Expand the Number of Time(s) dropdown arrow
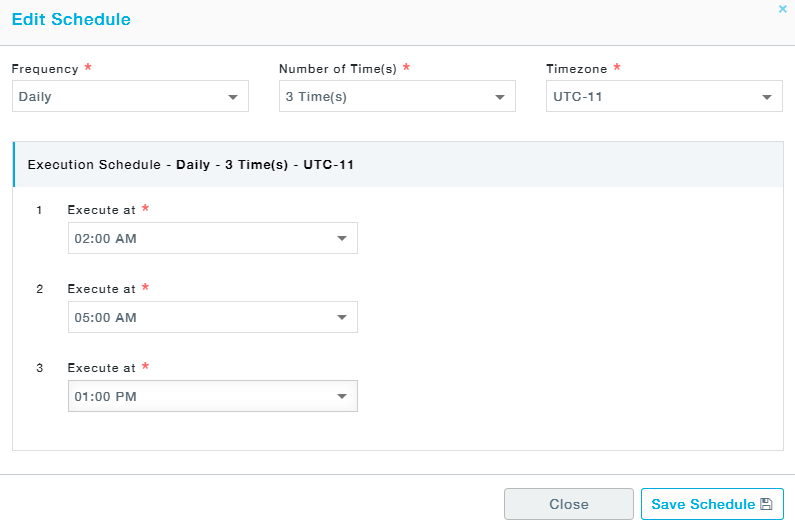The width and height of the screenshot is (795, 528). 500,97
